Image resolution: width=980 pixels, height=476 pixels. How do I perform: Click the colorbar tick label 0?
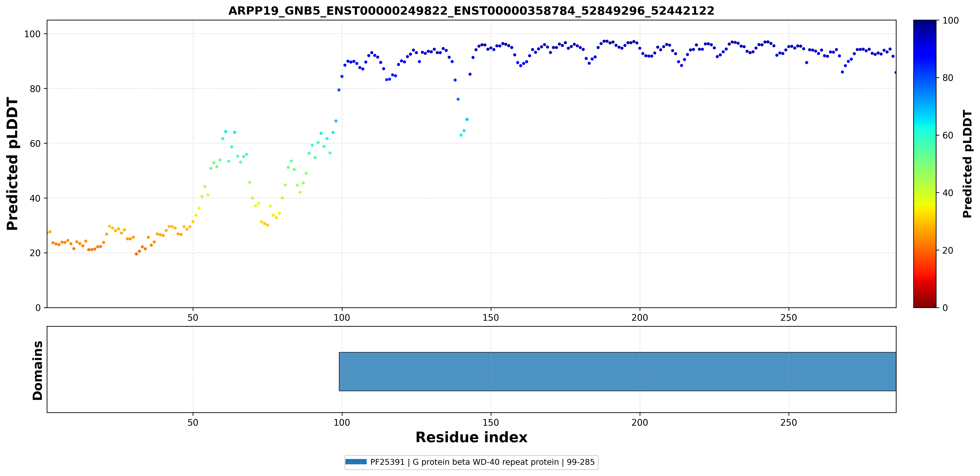(x=945, y=308)
